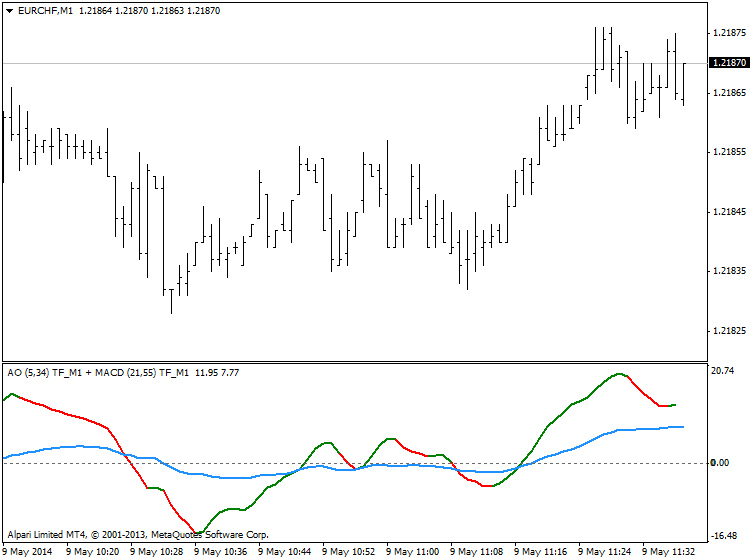This screenshot has width=750, height=560.
Task: Click the 9 May 11:32 time label
Action: tap(671, 552)
